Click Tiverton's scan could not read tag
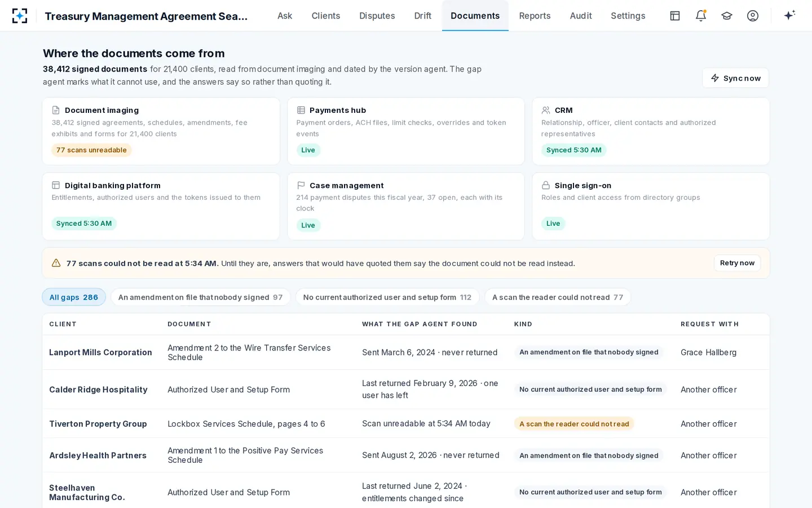 [574, 424]
